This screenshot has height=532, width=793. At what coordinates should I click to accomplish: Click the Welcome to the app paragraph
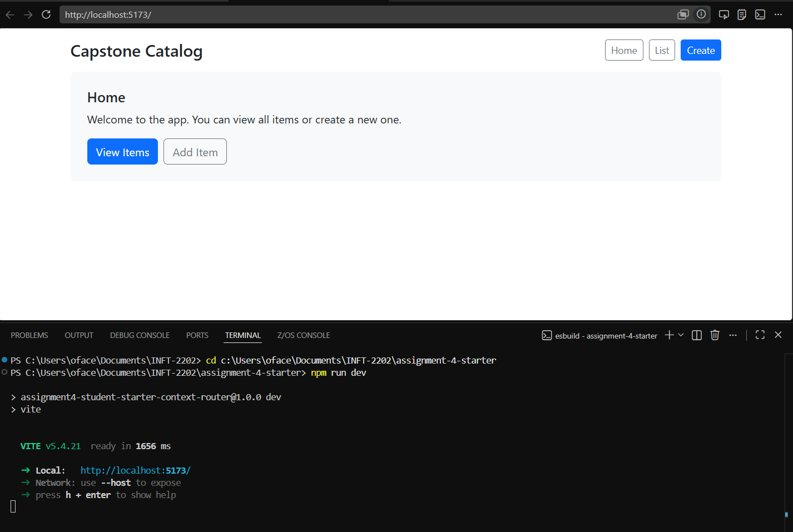[x=244, y=120]
